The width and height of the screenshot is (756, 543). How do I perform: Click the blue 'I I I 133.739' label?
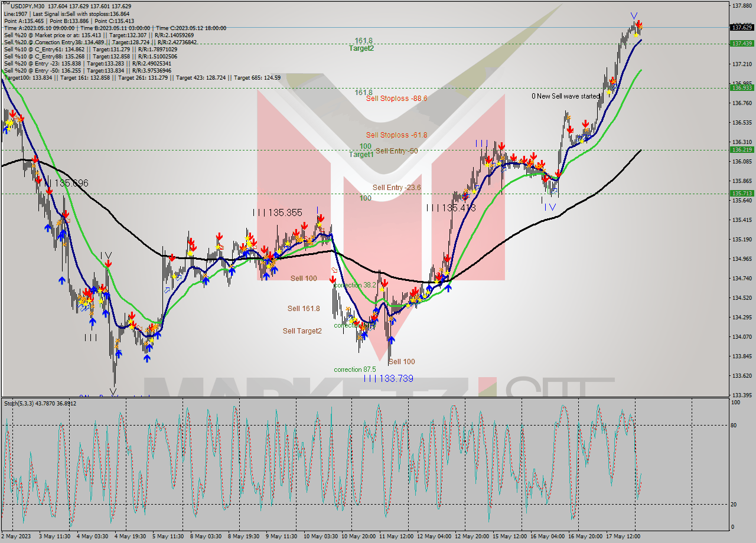pos(388,378)
